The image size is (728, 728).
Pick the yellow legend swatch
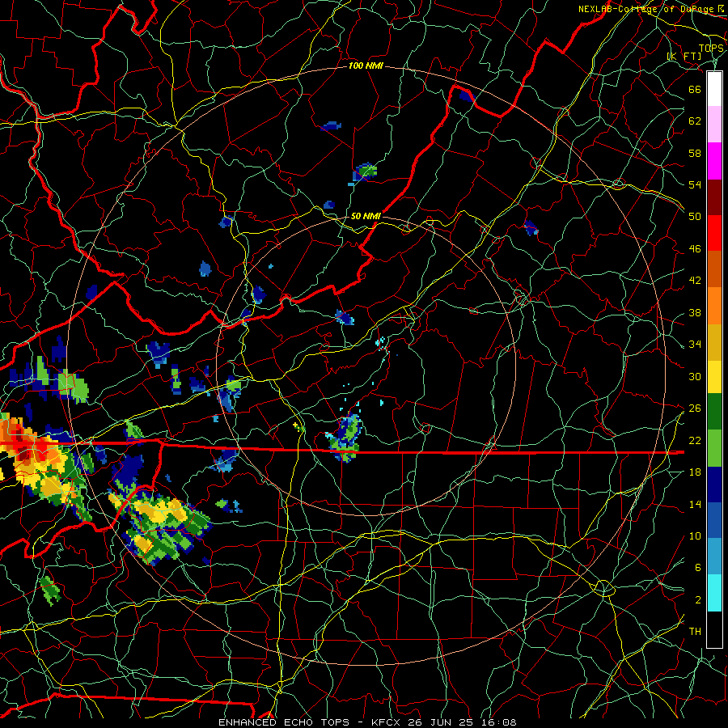click(x=714, y=377)
